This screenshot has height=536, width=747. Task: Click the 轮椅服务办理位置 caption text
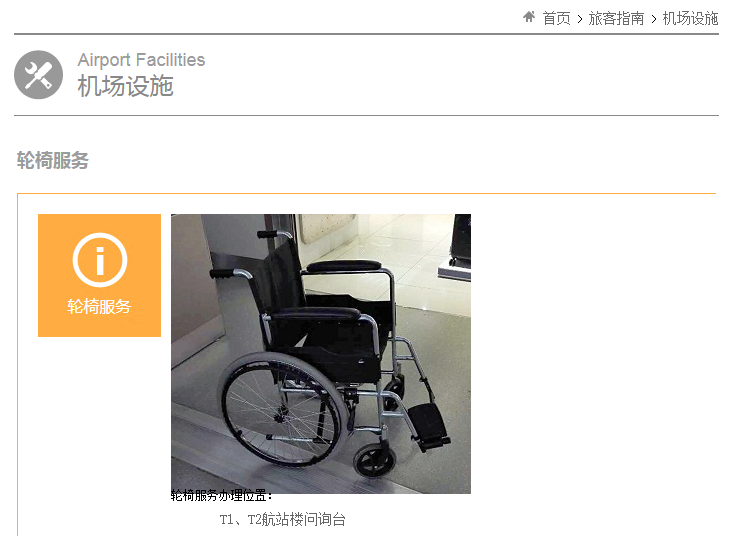[x=222, y=496]
